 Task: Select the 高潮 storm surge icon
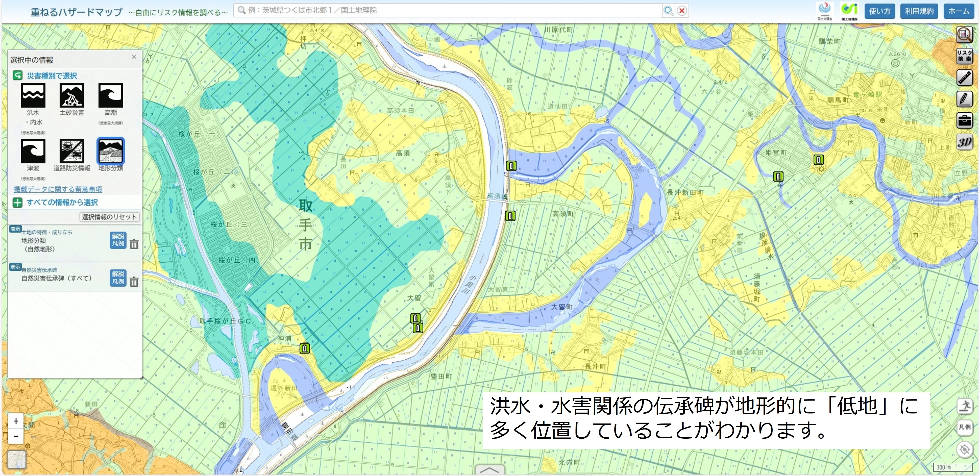tap(111, 95)
